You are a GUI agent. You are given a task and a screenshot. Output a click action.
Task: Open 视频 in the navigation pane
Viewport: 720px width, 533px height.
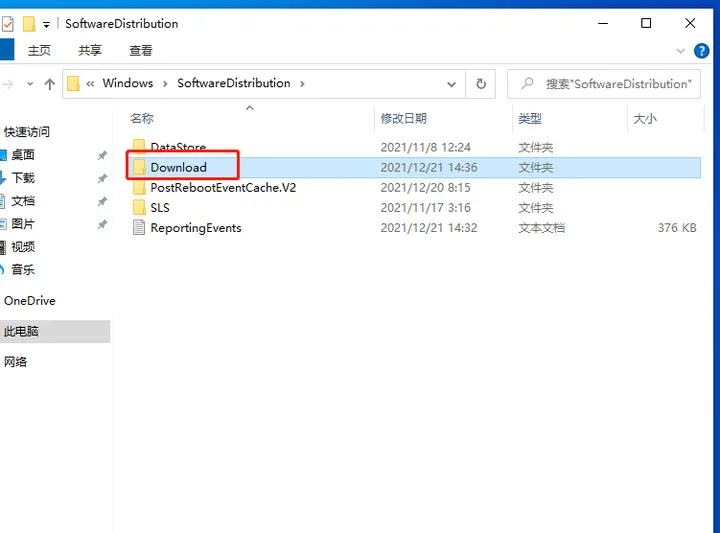tap(23, 247)
